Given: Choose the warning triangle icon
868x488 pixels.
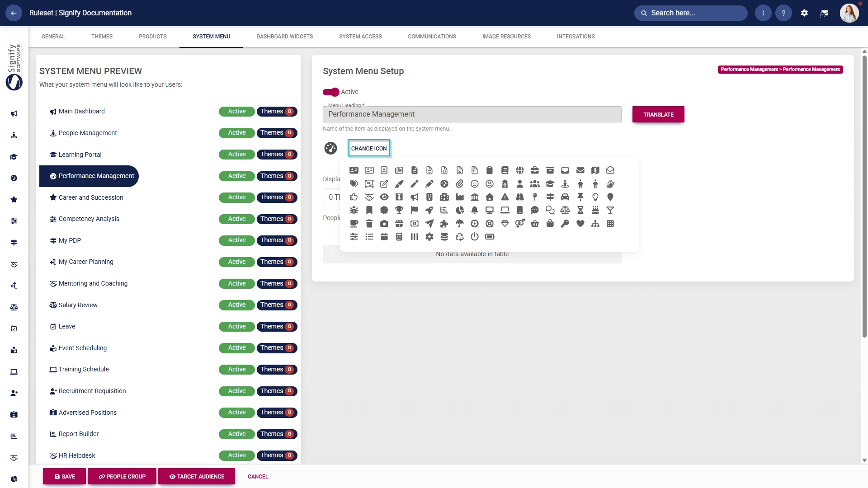Looking at the screenshot, I should (505, 197).
